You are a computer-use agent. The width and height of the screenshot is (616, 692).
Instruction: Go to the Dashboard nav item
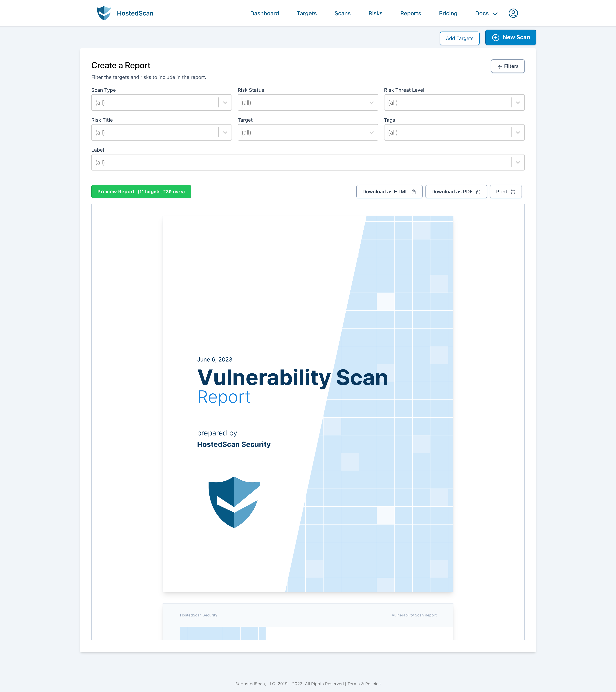click(264, 14)
